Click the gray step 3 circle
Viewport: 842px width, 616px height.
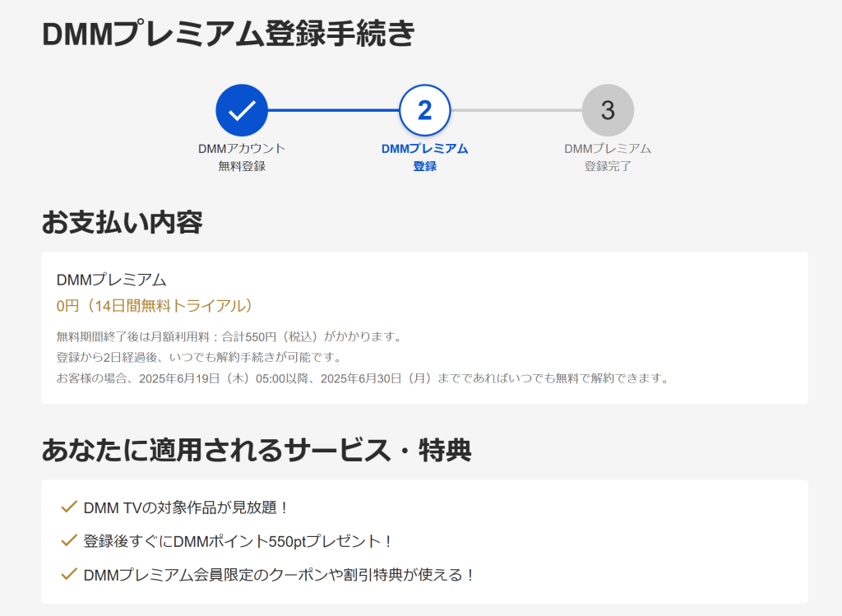pyautogui.click(x=608, y=110)
